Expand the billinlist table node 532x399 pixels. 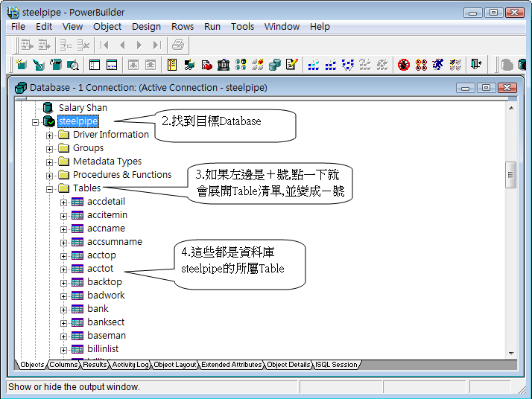[63, 350]
